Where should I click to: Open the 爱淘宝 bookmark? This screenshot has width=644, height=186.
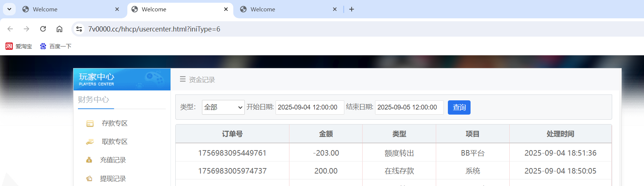19,46
